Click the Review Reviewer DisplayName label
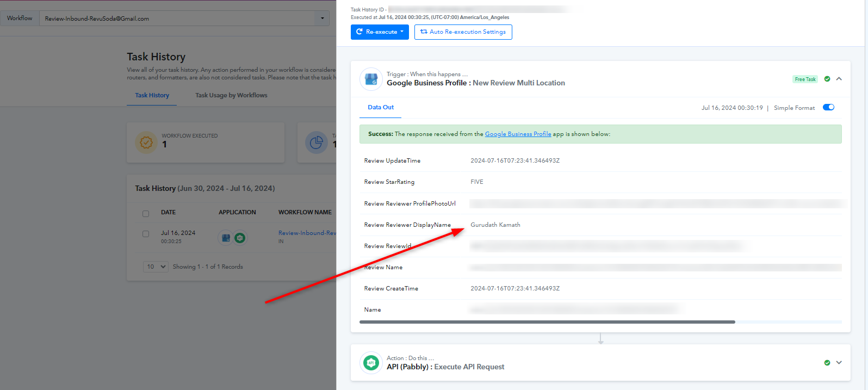The height and width of the screenshot is (390, 868). point(407,225)
